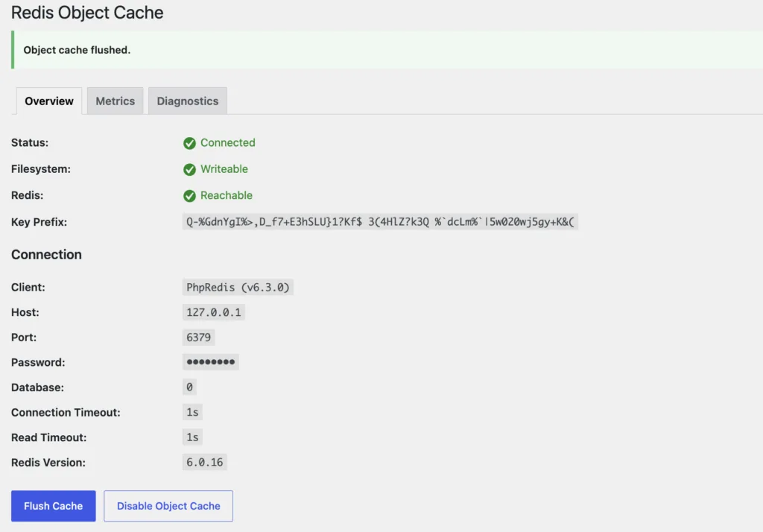763x532 pixels.
Task: Click the Redis Version: label
Action: pyautogui.click(x=48, y=463)
